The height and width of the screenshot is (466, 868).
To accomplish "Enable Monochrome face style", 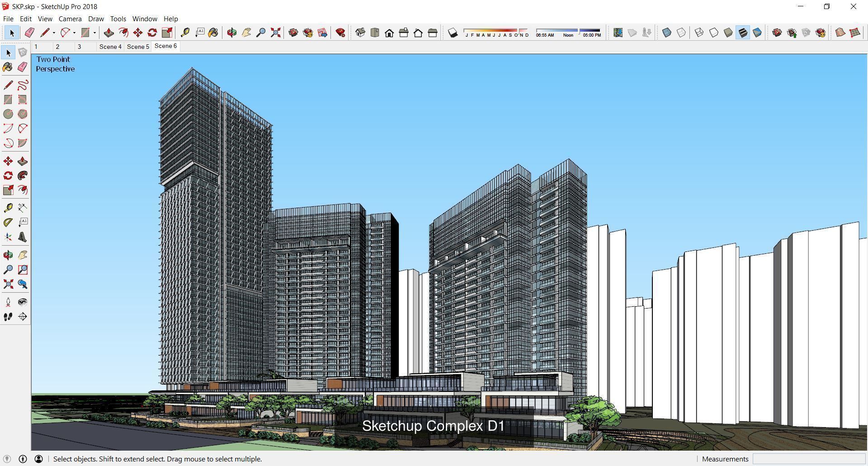I will (x=757, y=33).
